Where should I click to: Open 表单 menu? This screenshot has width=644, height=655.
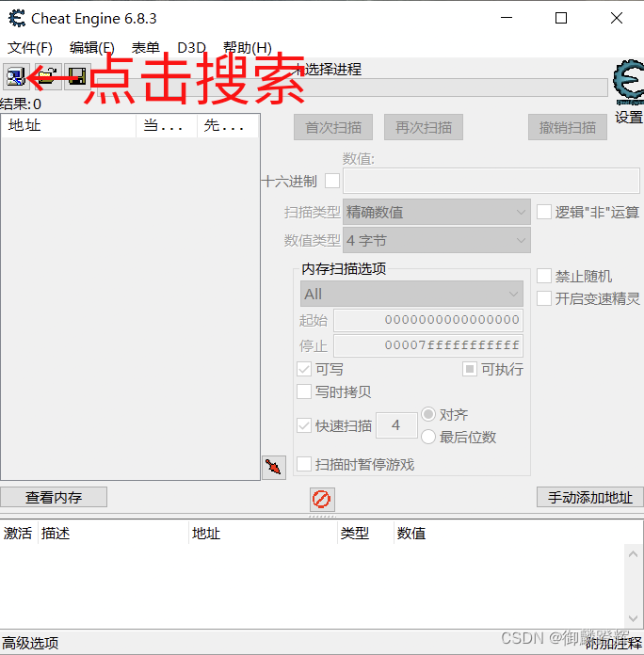[145, 48]
